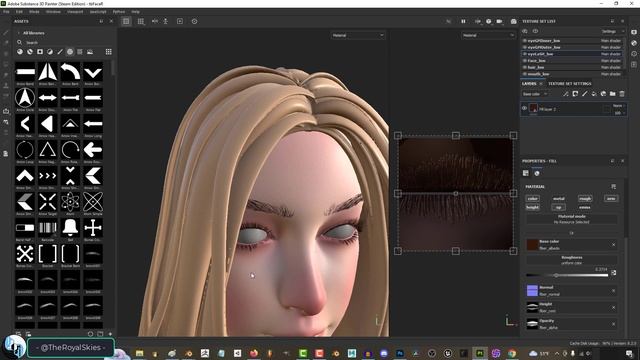The height and width of the screenshot is (360, 640).
Task: Open the File menu
Action: pyautogui.click(x=6, y=12)
